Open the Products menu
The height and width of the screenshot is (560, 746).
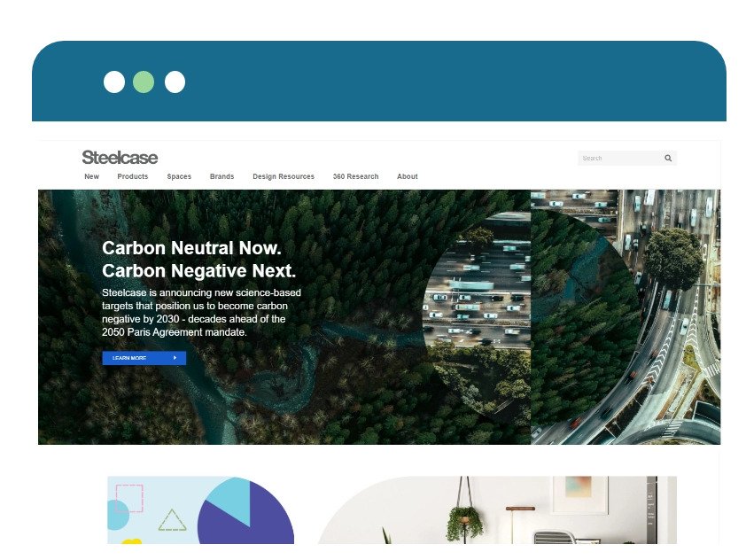133,176
